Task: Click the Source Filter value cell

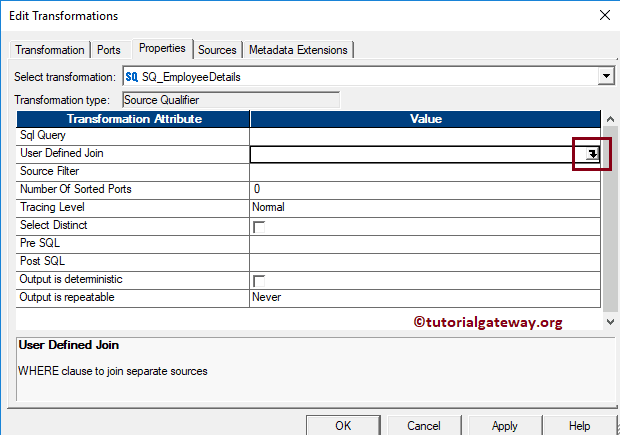Action: [426, 171]
